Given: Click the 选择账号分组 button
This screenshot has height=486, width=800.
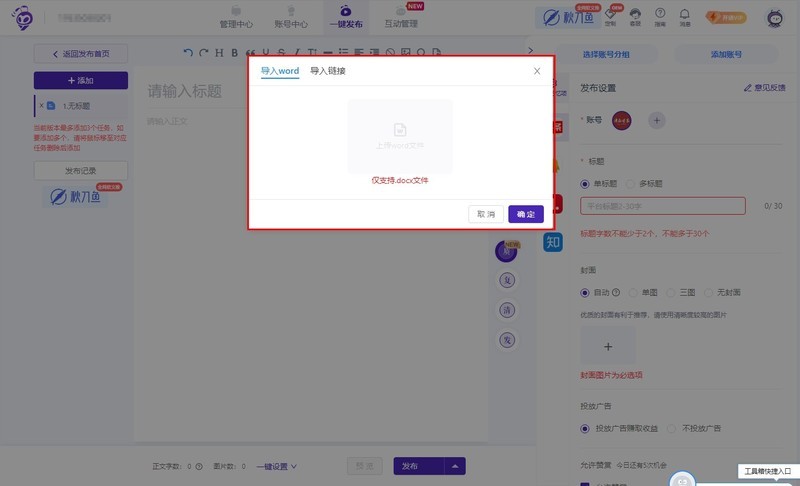Looking at the screenshot, I should pyautogui.click(x=606, y=54).
